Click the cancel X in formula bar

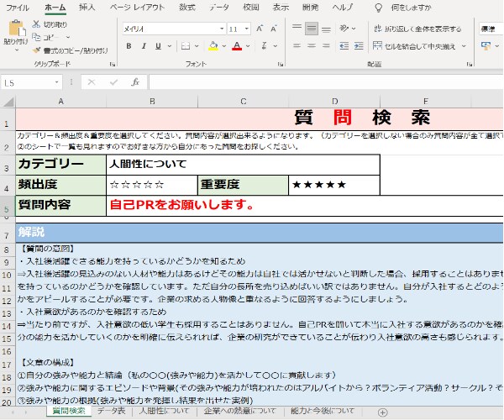click(92, 82)
